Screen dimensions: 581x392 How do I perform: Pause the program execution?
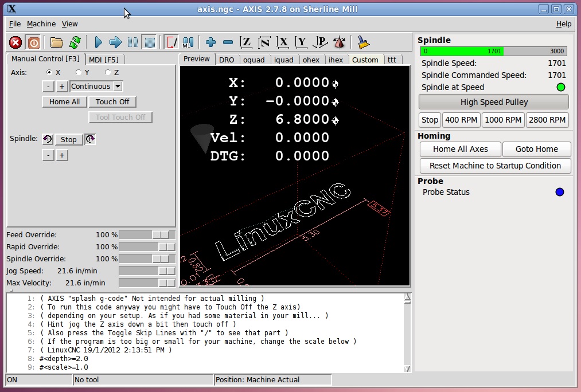132,42
